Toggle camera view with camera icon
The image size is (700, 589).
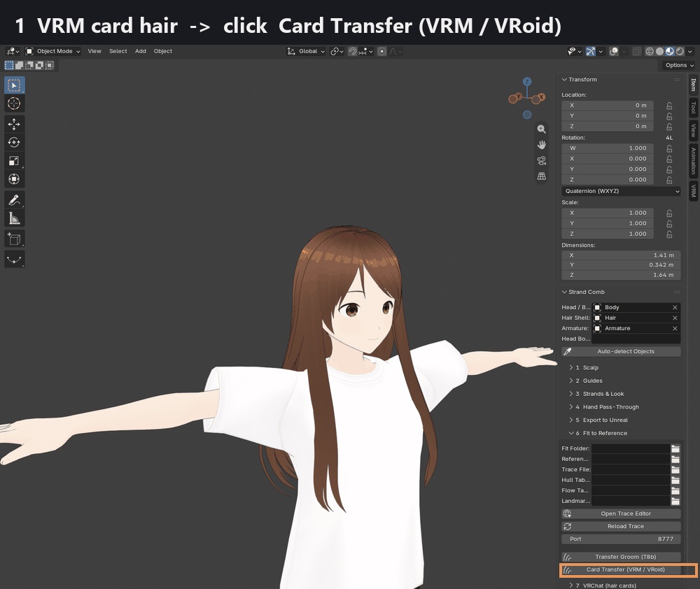[542, 160]
